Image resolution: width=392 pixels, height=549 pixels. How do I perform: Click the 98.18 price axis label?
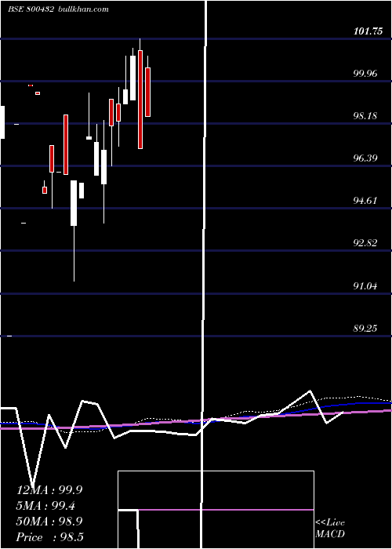click(365, 116)
